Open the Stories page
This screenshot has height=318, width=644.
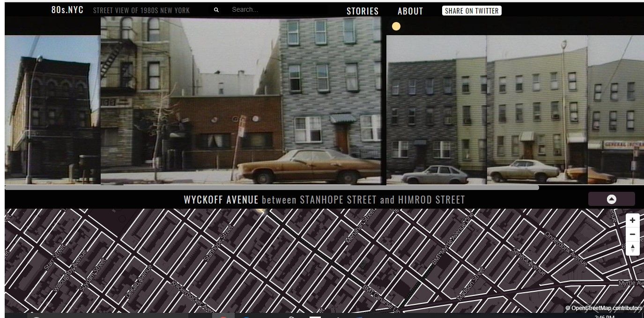click(362, 11)
